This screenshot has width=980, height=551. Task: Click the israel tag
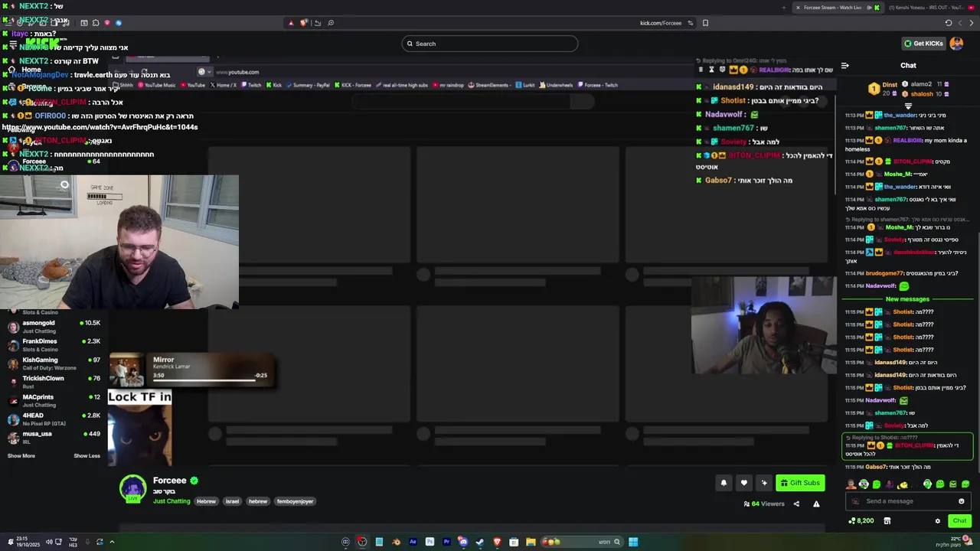[232, 501]
